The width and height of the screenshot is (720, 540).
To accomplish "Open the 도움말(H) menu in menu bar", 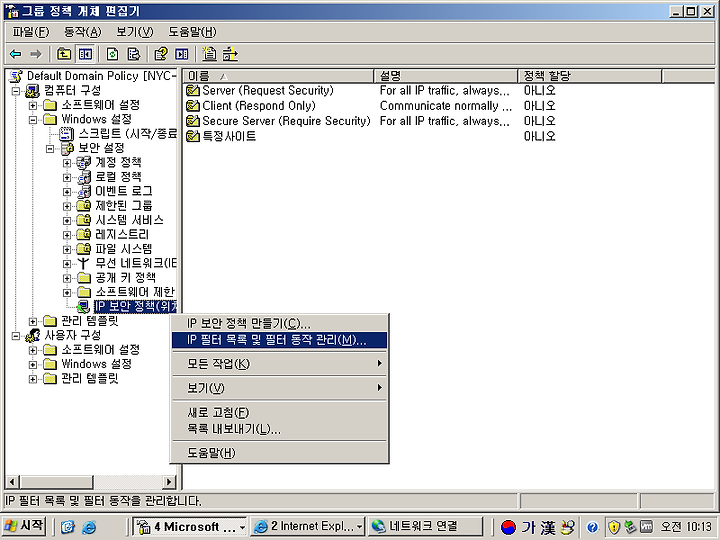I will [192, 32].
